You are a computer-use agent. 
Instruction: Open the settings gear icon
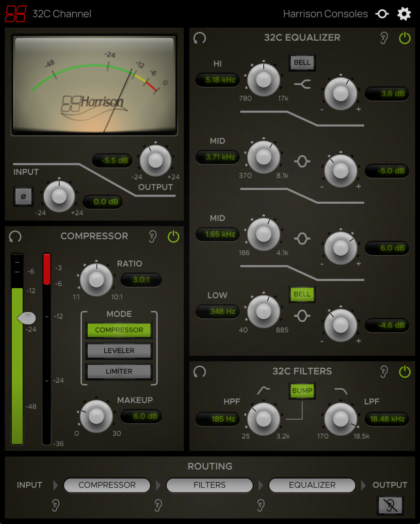[x=404, y=14]
